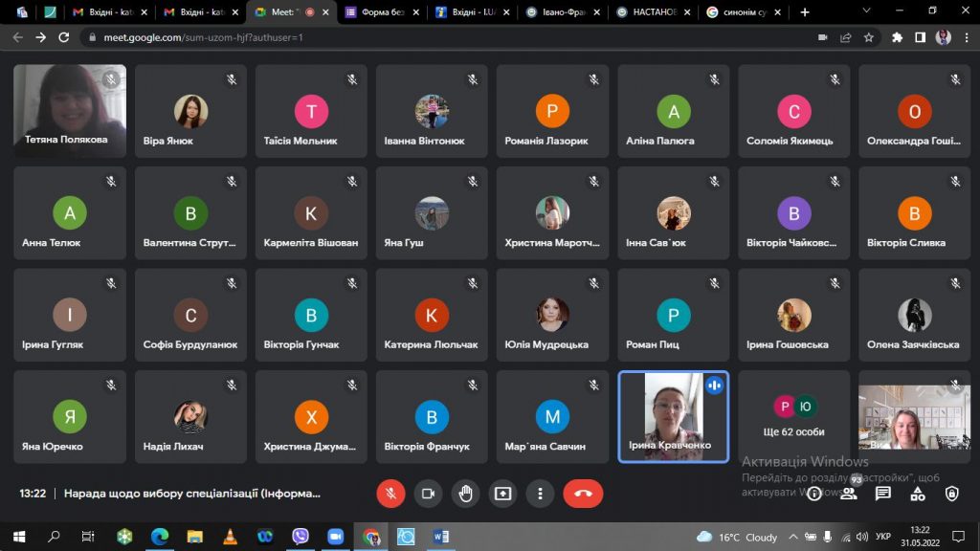Open host controls shield icon

click(952, 494)
